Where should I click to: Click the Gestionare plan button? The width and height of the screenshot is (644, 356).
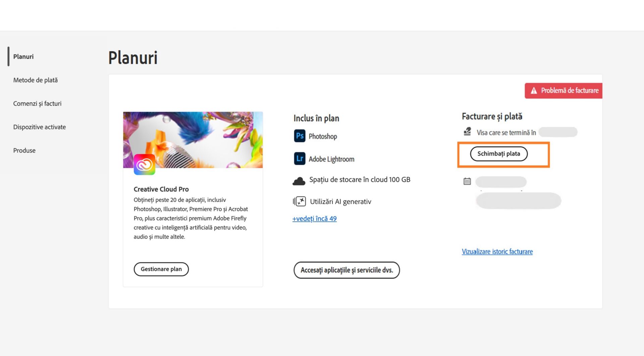(x=161, y=269)
